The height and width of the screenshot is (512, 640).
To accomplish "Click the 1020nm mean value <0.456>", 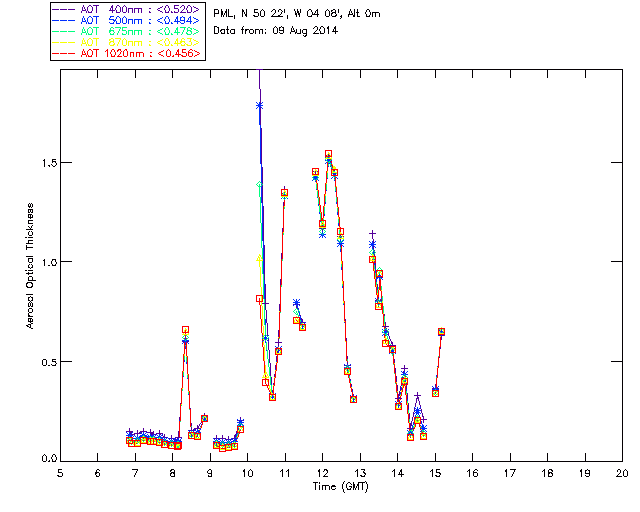I will [x=179, y=53].
